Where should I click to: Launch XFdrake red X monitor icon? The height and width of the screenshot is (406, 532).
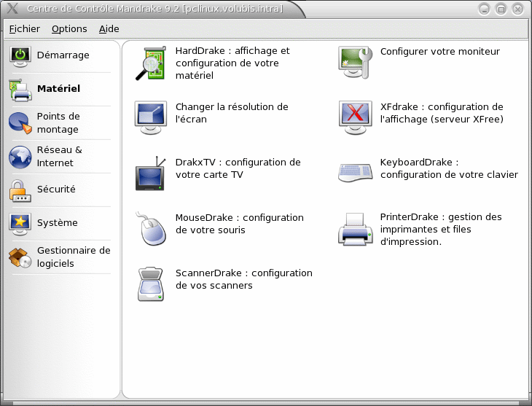tap(355, 118)
